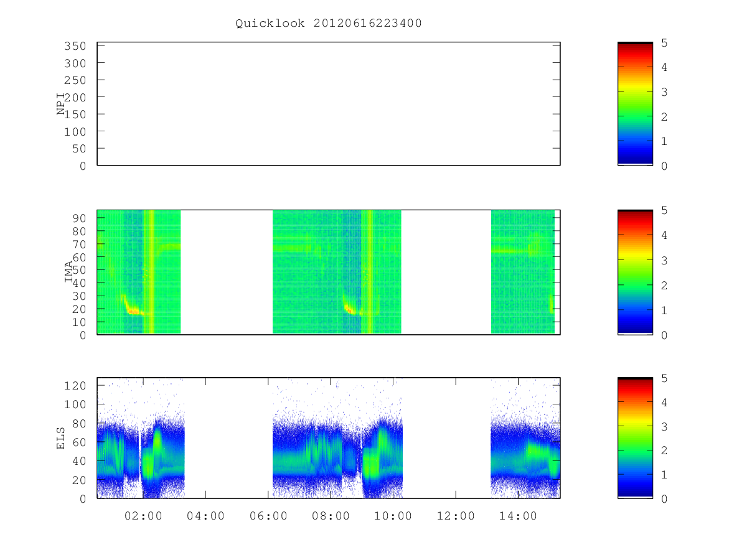Click the 02:00 time axis label
The width and height of the screenshot is (747, 560).
click(x=143, y=516)
